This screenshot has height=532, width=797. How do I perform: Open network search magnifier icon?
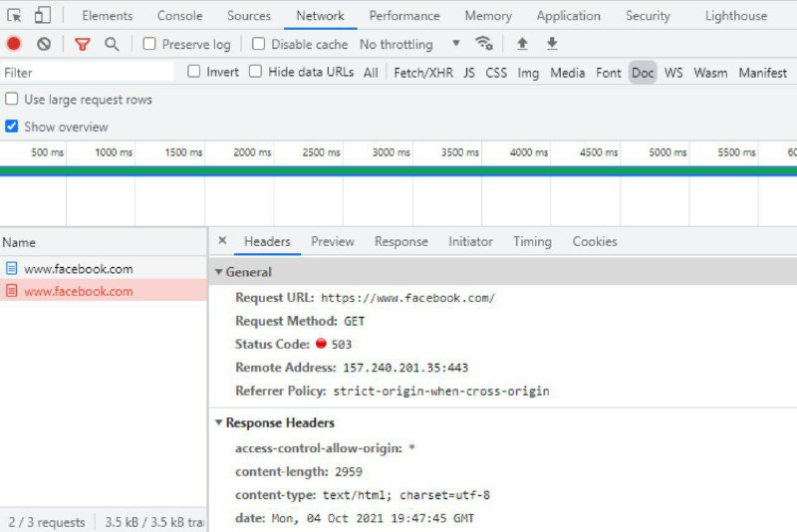click(x=112, y=44)
